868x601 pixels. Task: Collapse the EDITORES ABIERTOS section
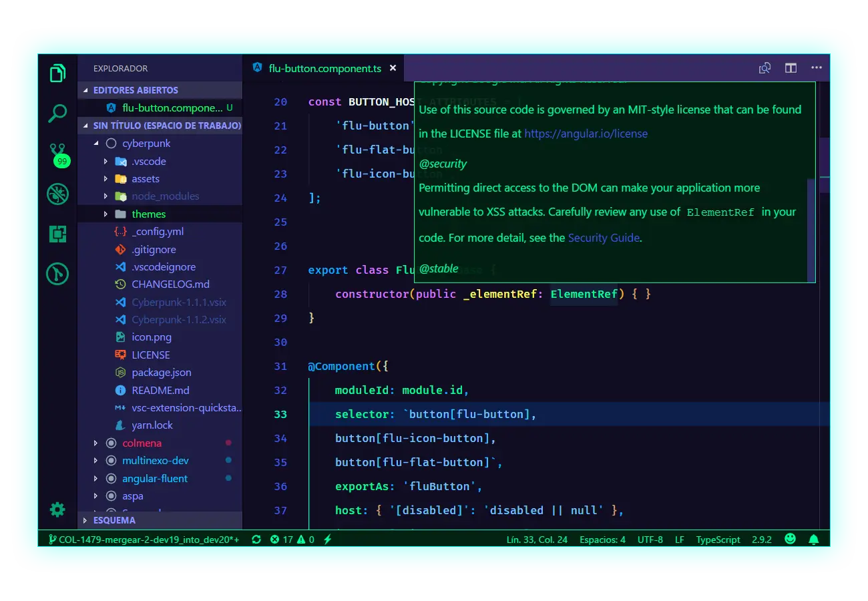point(136,90)
